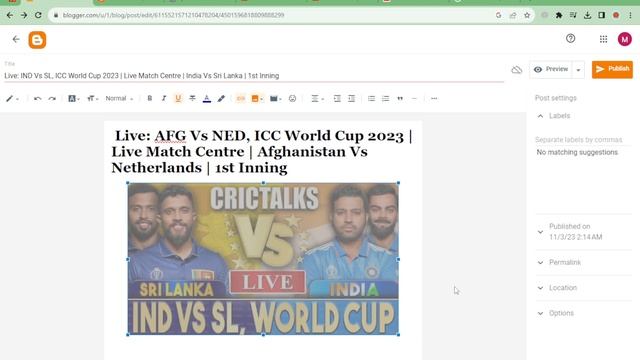Viewport: 640px width, 360px height.
Task: Insert special characters emoji
Action: (292, 98)
